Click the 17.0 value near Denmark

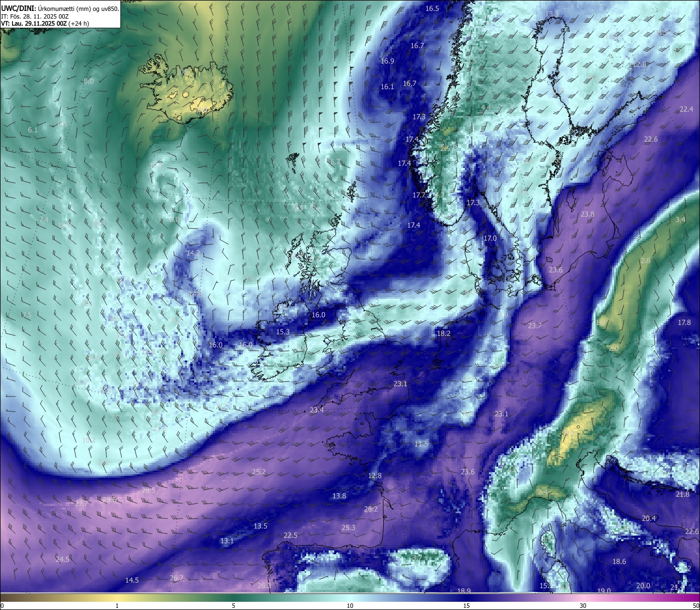pyautogui.click(x=490, y=238)
